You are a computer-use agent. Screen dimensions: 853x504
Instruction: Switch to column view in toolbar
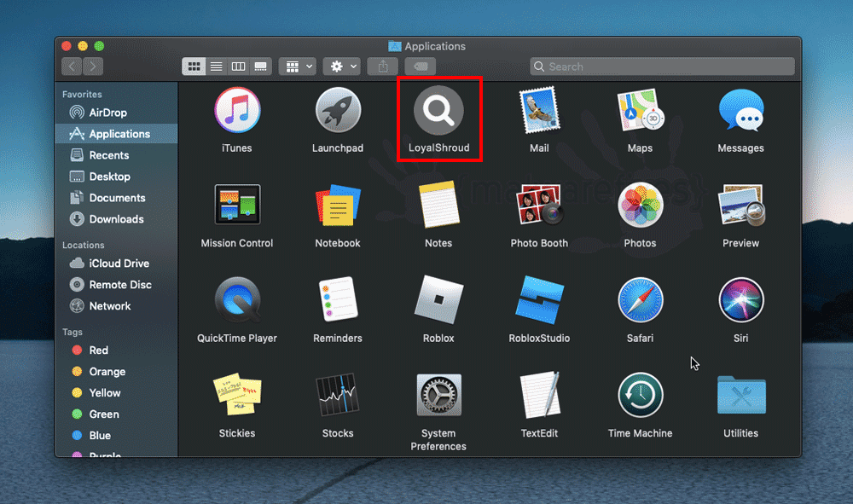[238, 67]
